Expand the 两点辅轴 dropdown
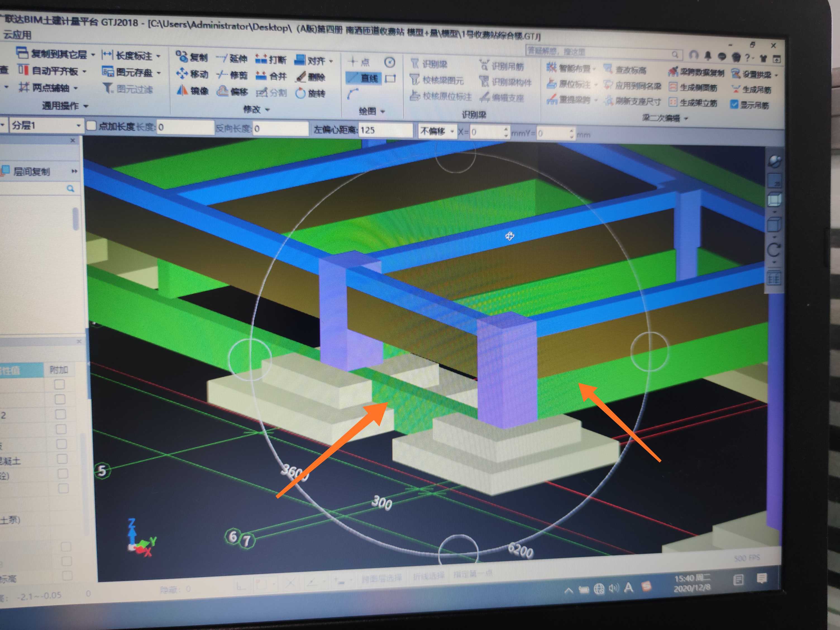Screen dimensions: 840x630 [76, 89]
